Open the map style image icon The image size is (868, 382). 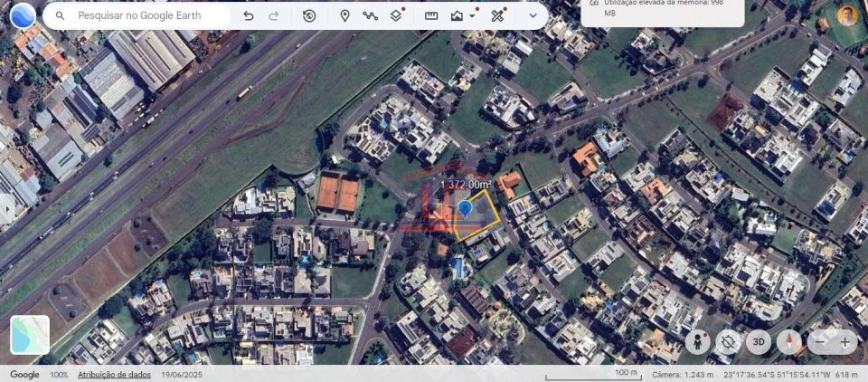pos(457,16)
